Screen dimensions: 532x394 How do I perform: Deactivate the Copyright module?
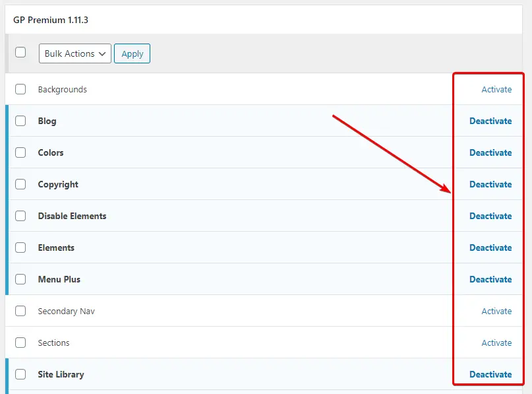point(490,184)
